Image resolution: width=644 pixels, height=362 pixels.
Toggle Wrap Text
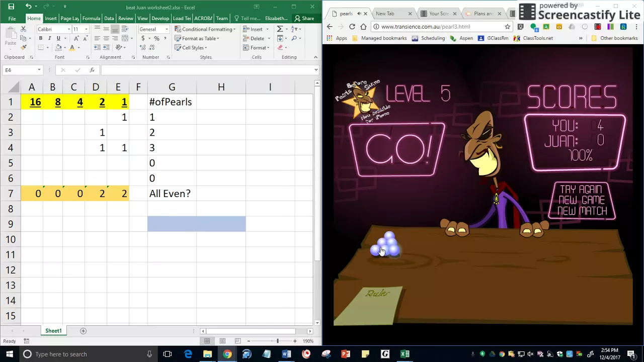tap(125, 29)
